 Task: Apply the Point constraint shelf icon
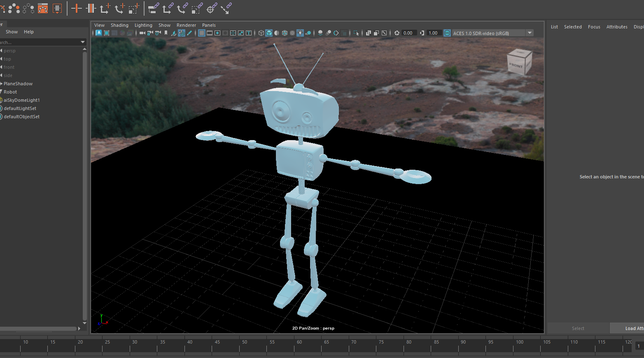click(x=168, y=8)
